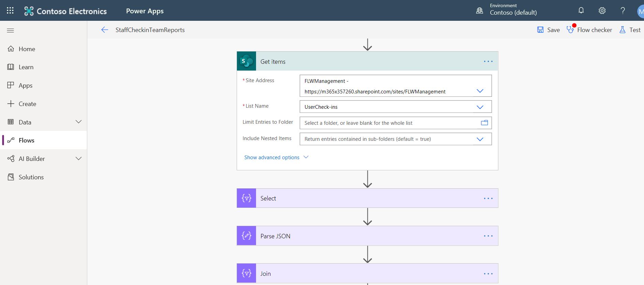Click the Get items header title

click(x=273, y=62)
